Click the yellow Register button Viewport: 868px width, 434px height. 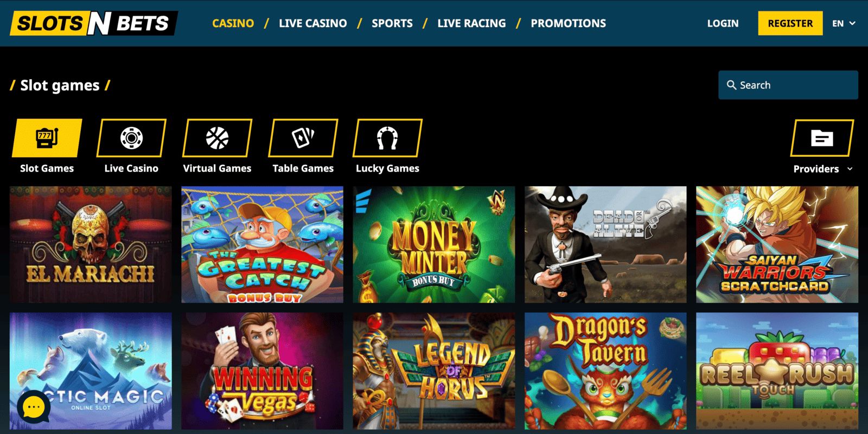click(x=790, y=23)
